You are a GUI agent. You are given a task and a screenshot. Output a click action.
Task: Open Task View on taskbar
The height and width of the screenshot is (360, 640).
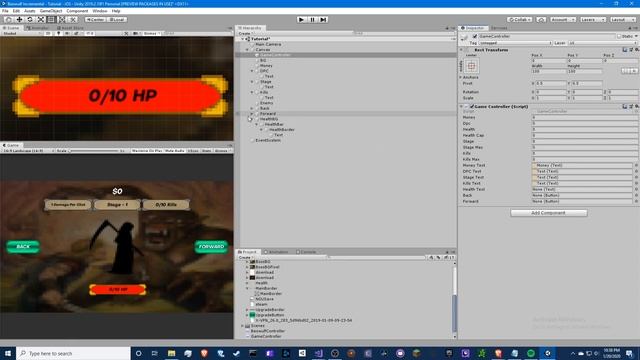click(155, 353)
